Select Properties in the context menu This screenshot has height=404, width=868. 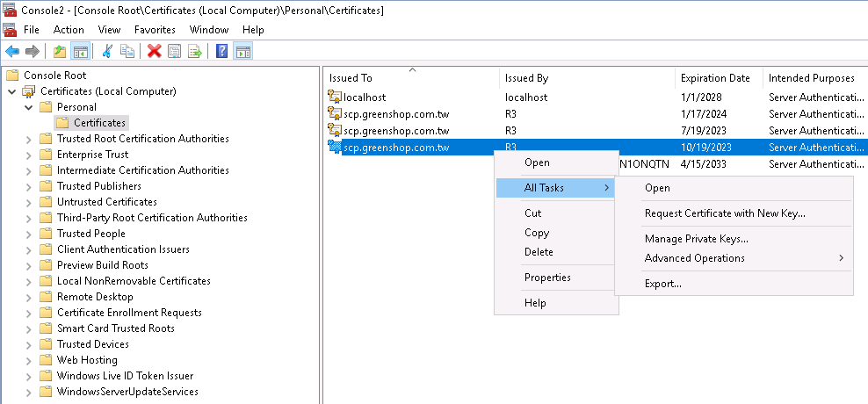click(547, 278)
